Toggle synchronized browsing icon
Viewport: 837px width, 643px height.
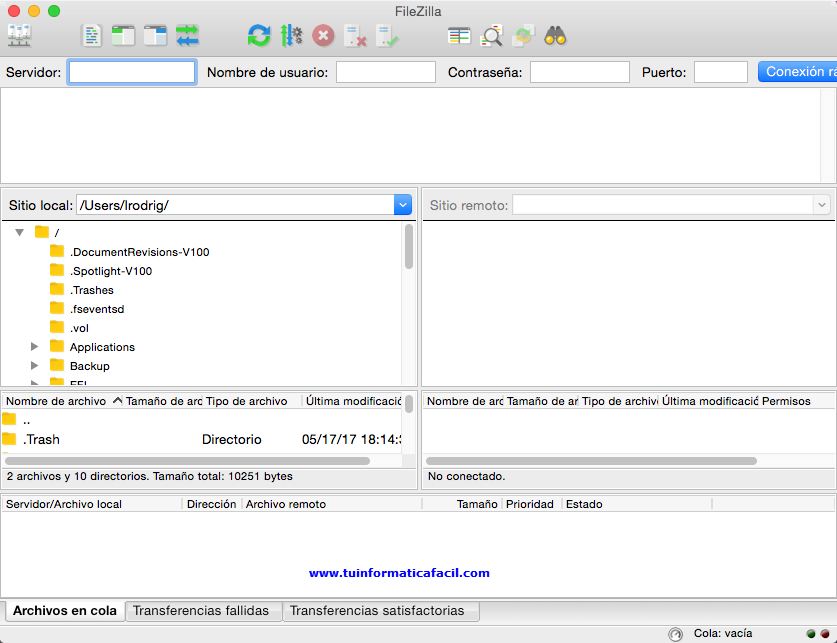point(523,36)
